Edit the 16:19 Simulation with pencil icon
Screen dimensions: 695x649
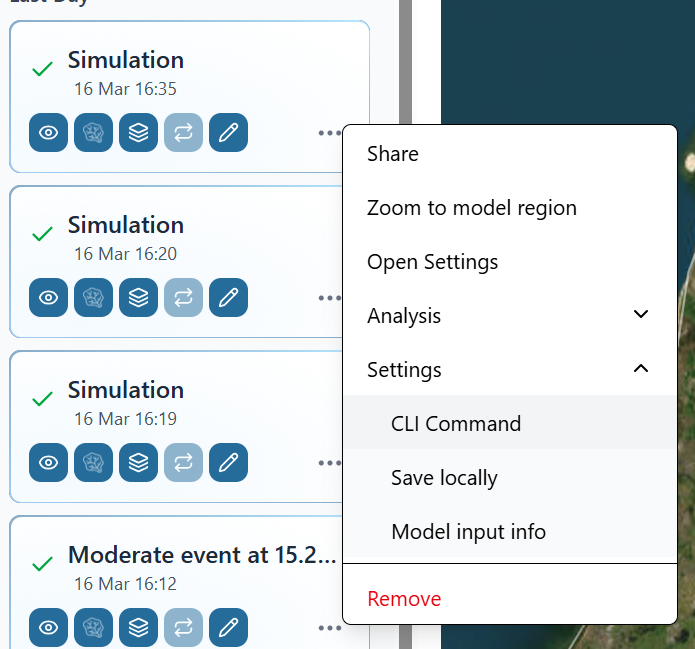pyautogui.click(x=228, y=463)
